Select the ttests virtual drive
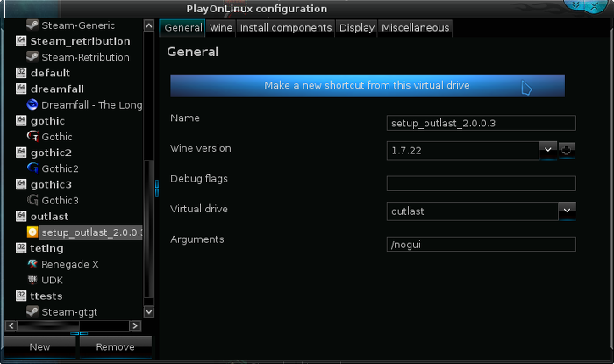614x364 pixels. (x=46, y=296)
